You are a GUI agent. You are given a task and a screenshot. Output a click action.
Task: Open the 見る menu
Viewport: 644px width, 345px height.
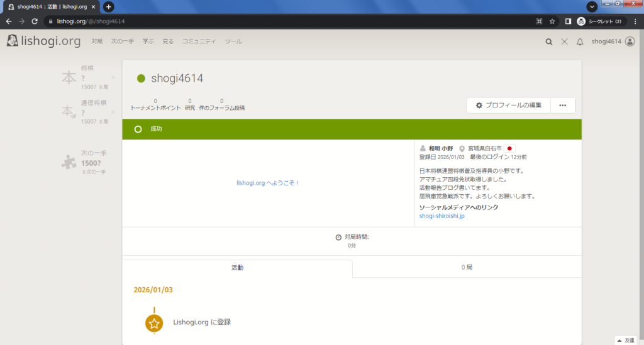tap(168, 41)
